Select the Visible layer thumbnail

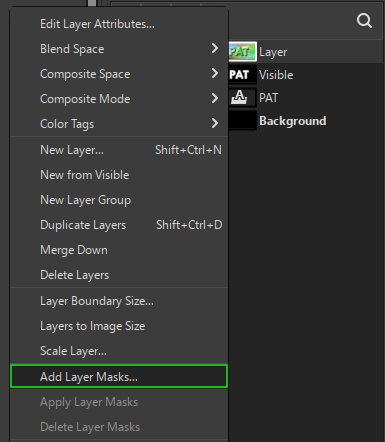[x=243, y=75]
